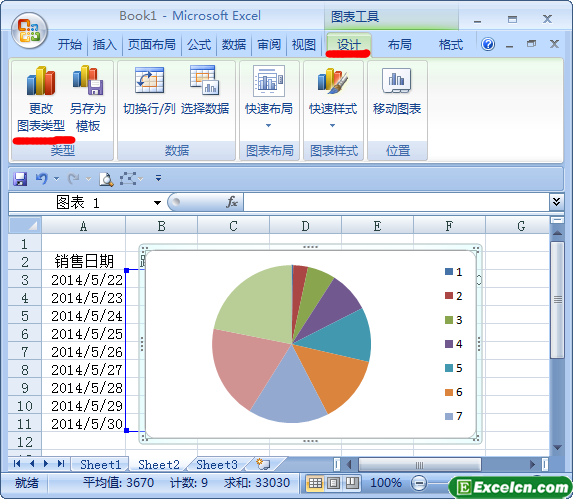Open the undo history dropdown arrow
The image size is (573, 499).
tap(56, 179)
